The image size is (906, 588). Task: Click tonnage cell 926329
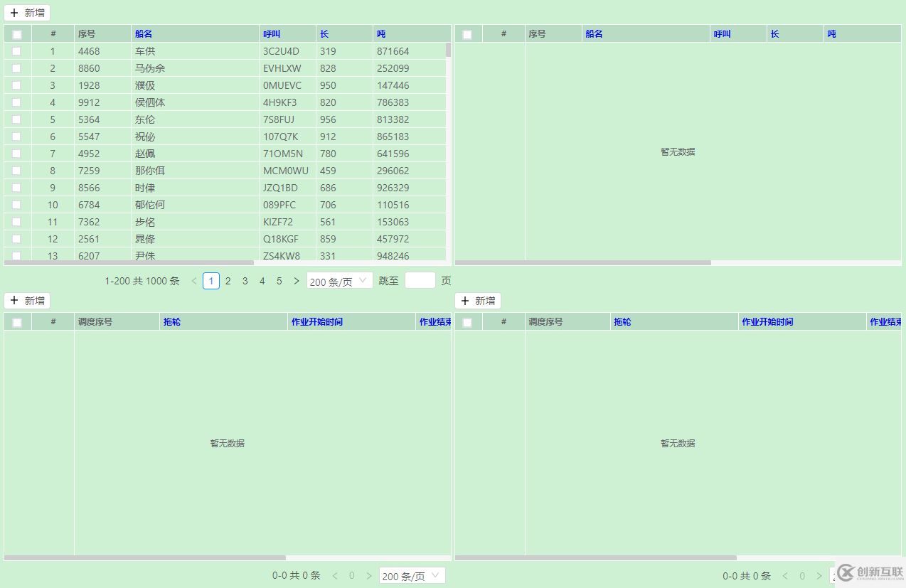pos(393,188)
